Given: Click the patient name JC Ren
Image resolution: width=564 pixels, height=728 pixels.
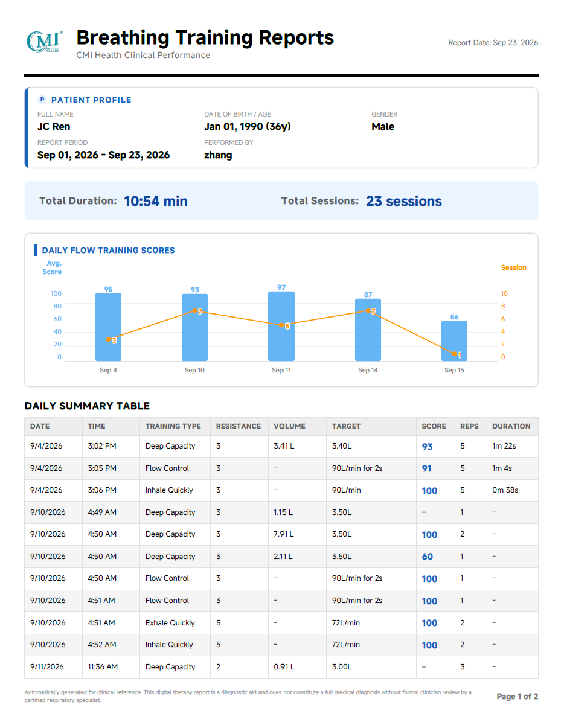Looking at the screenshot, I should pyautogui.click(x=54, y=126).
